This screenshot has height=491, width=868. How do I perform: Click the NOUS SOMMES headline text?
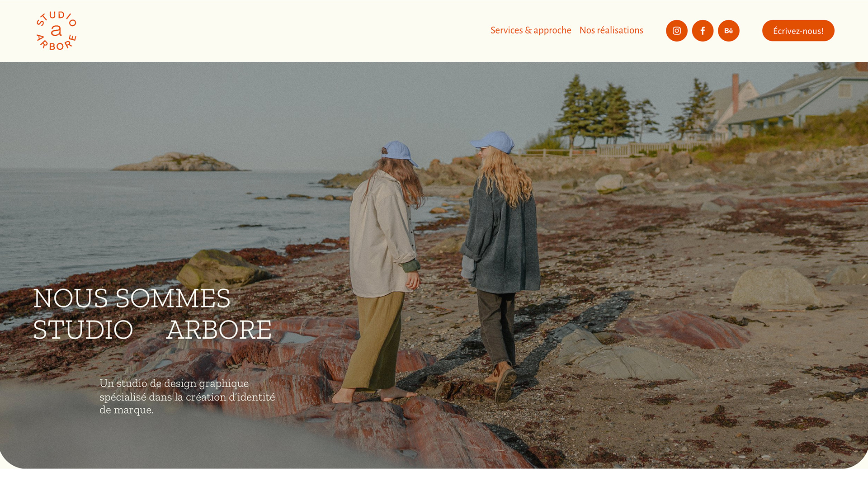click(x=132, y=298)
